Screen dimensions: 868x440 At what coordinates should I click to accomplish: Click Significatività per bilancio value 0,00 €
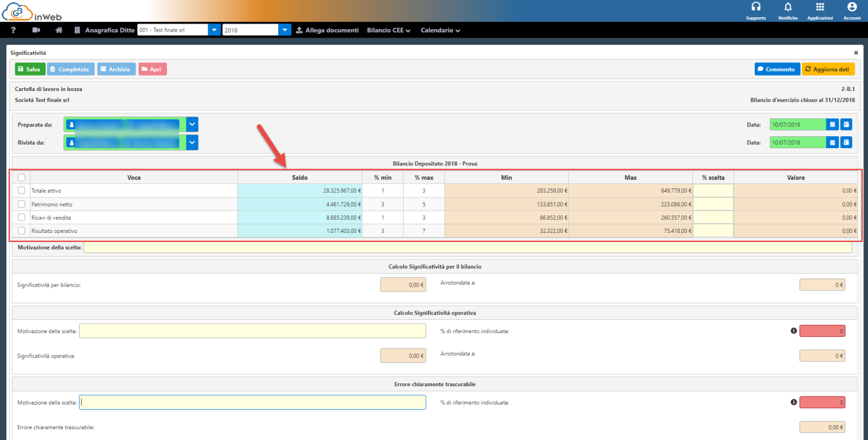[x=403, y=284]
